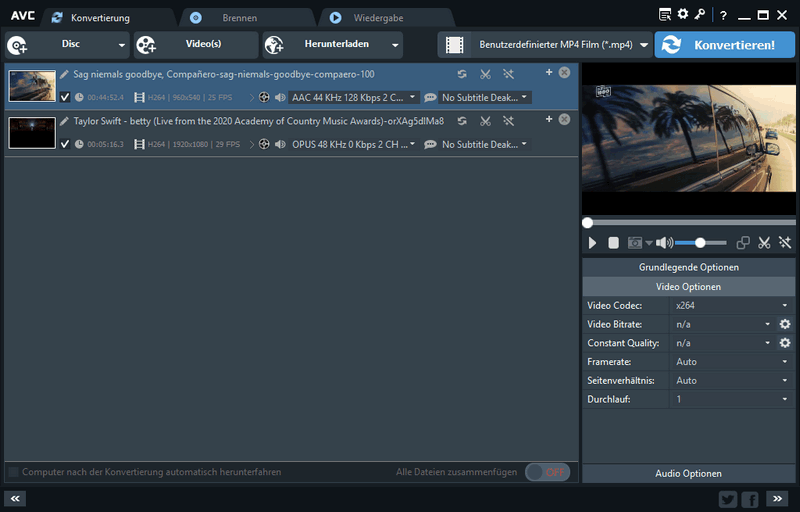Click plus icon on Sag niemals goodbye row
This screenshot has height=512, width=800.
pos(549,72)
